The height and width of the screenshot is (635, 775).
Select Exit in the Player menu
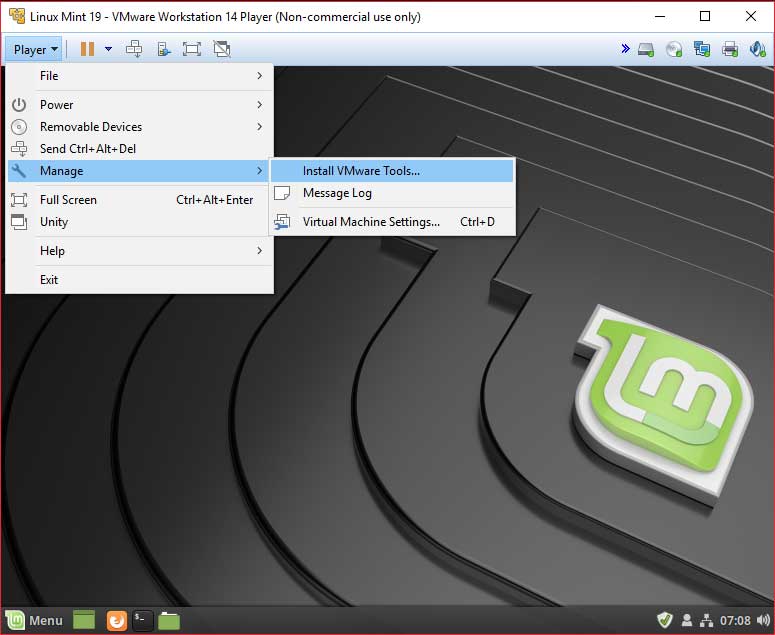(140, 280)
